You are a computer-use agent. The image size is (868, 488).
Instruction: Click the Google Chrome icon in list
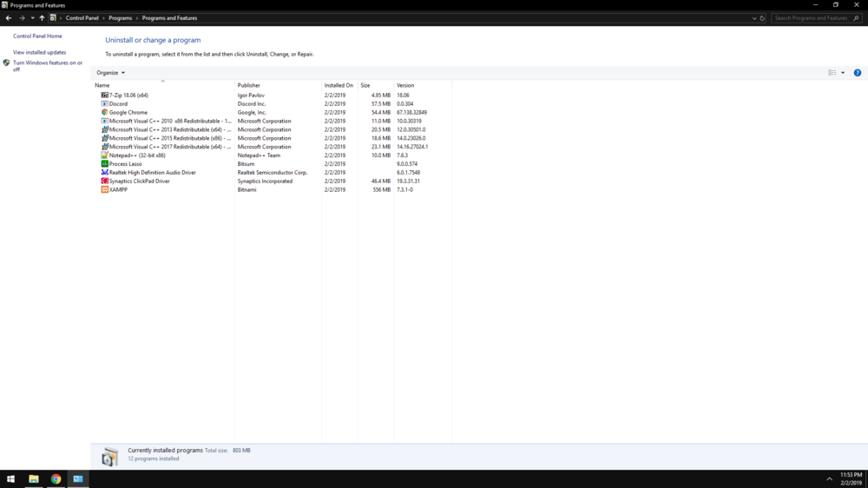pos(105,112)
